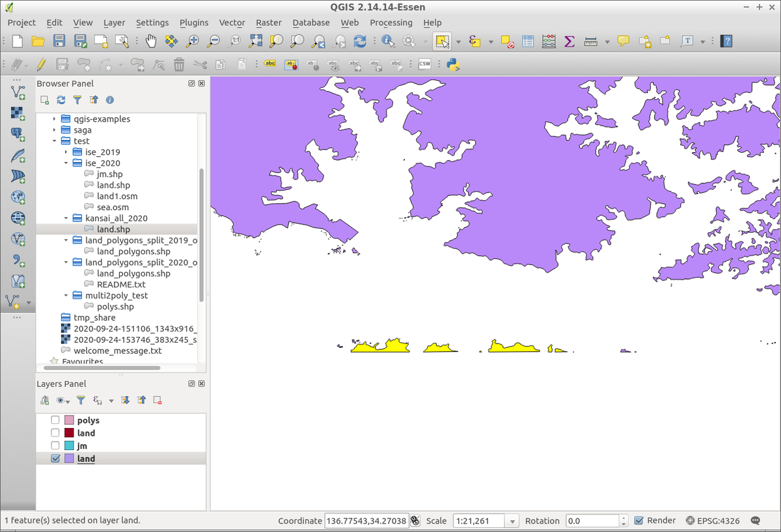Open the Scale dropdown arrow
The height and width of the screenshot is (532, 781).
[x=513, y=521]
